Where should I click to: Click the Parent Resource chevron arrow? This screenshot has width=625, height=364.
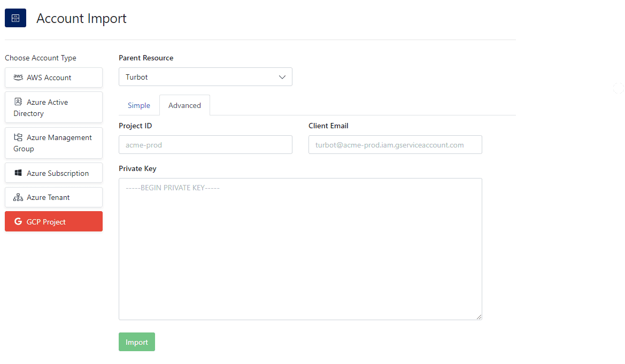pyautogui.click(x=282, y=77)
